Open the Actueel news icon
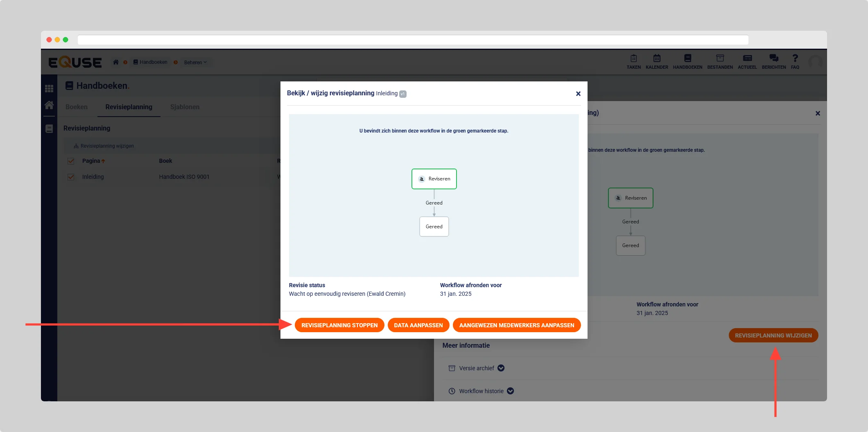 pyautogui.click(x=747, y=59)
